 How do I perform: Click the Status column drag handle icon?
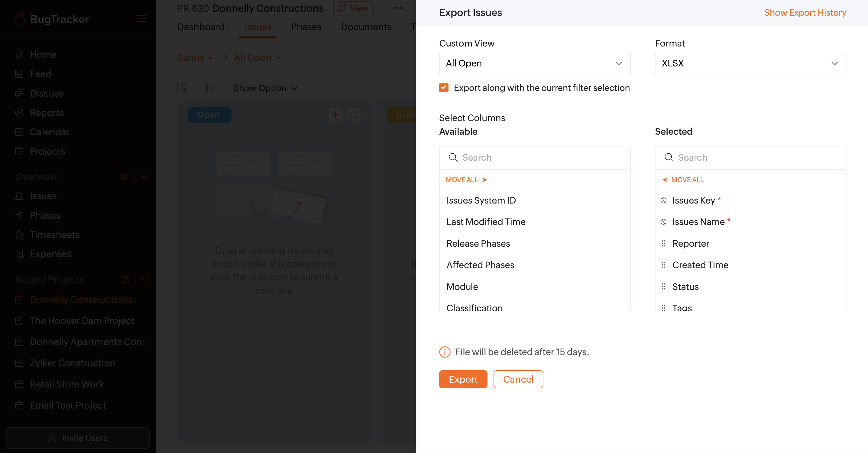point(663,286)
